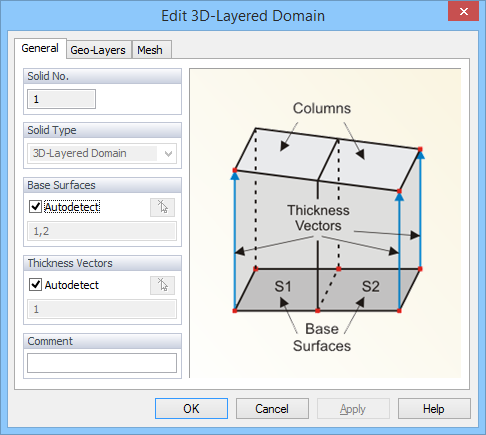The image size is (486, 435).
Task: Uncheck Autodetect under Thickness Vectors
Action: coord(35,285)
